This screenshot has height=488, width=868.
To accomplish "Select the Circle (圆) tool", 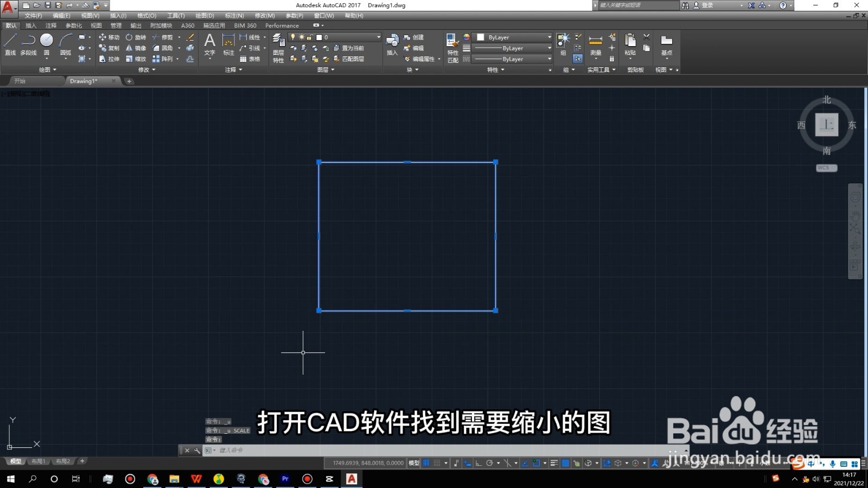I will pyautogui.click(x=47, y=44).
